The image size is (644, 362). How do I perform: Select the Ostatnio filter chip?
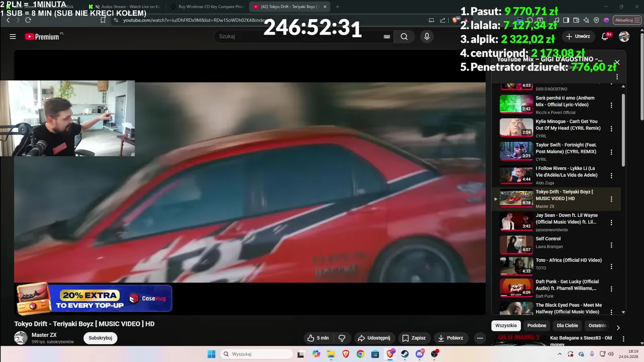click(x=598, y=325)
